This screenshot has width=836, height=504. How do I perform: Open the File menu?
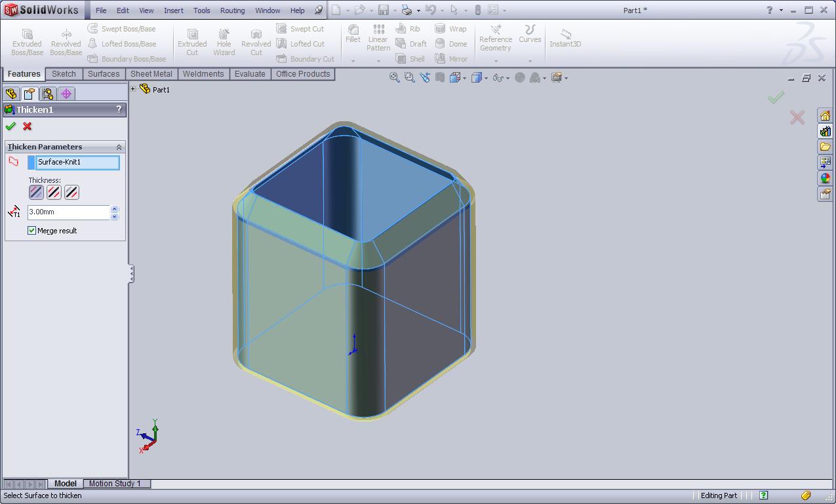(101, 10)
